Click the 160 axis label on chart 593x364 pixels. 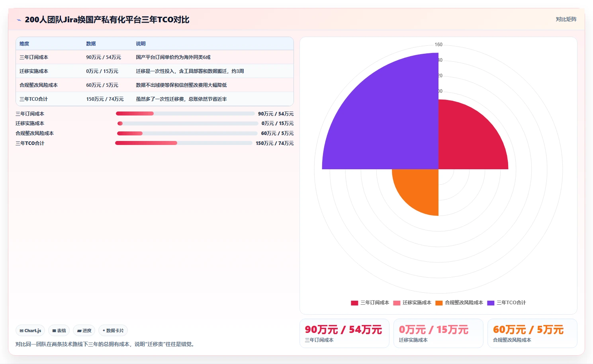pyautogui.click(x=438, y=45)
